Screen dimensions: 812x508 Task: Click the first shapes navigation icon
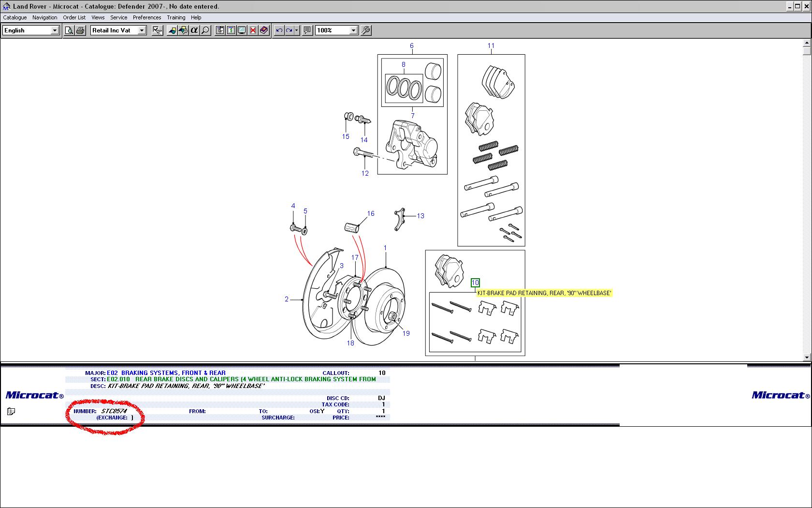coord(172,30)
